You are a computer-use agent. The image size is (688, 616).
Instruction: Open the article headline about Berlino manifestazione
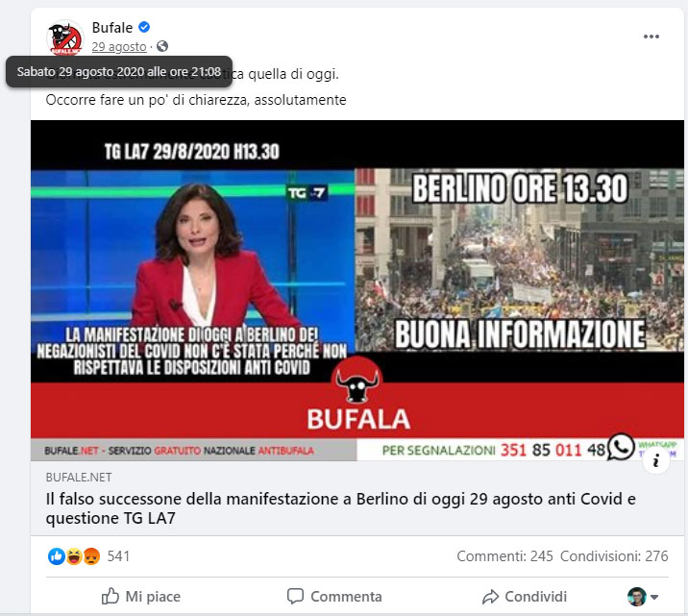tap(340, 508)
